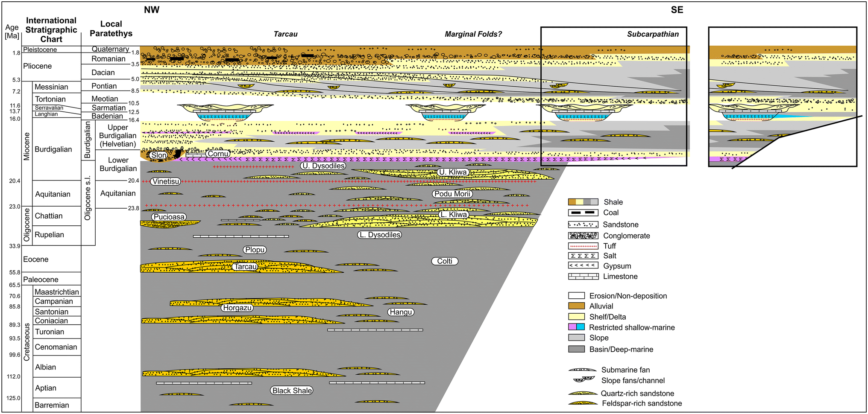The image size is (868, 414).
Task: Click the Rupelian stage cell
Action: [x=57, y=235]
